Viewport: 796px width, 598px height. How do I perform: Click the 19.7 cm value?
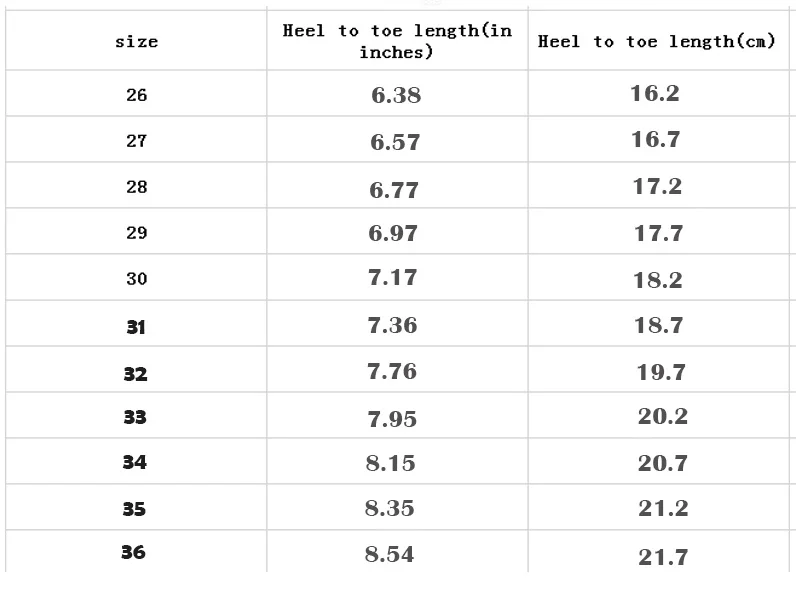(661, 372)
